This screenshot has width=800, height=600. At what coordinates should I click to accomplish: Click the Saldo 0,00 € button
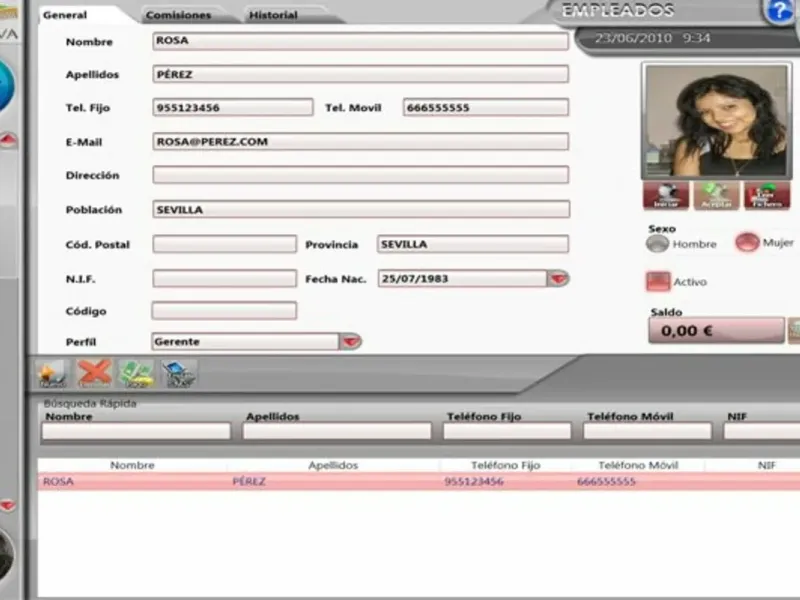(716, 331)
